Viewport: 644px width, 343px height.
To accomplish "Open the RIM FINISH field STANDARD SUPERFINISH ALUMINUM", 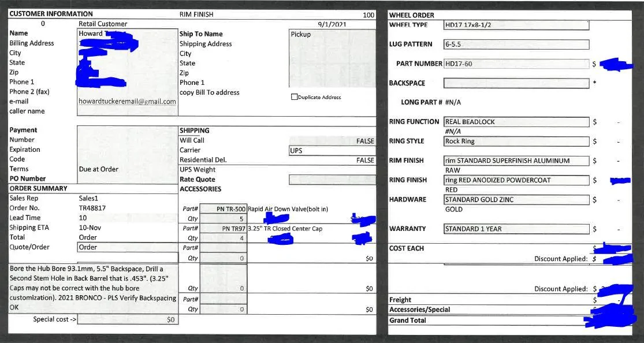I will coord(516,161).
